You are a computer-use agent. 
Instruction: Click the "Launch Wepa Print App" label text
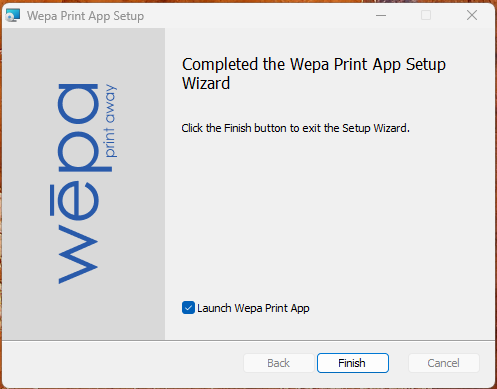253,308
